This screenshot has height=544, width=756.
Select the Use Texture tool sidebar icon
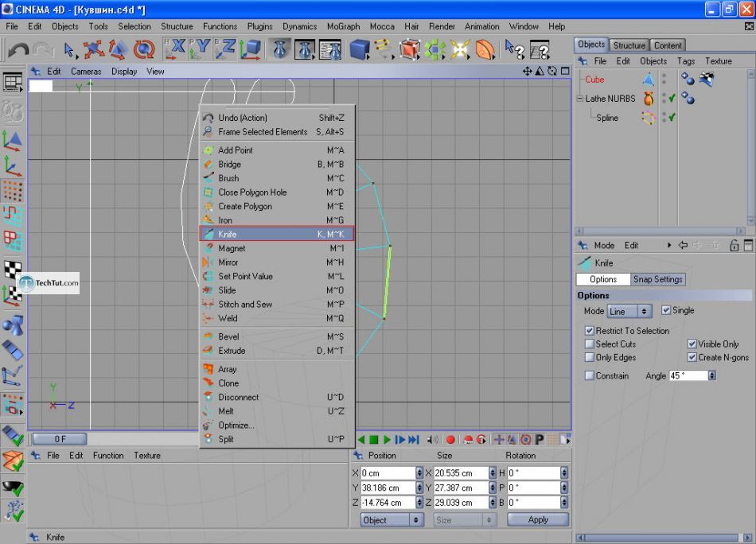(x=13, y=269)
